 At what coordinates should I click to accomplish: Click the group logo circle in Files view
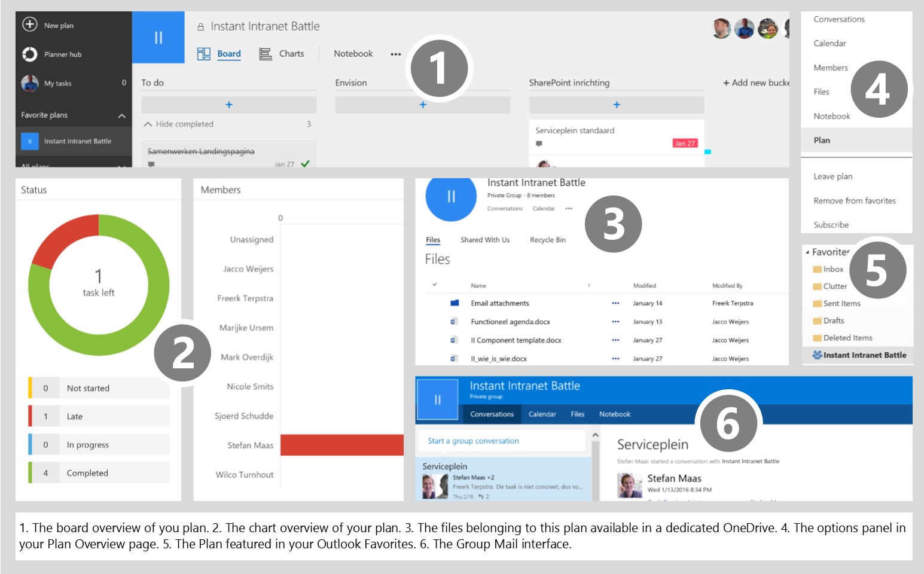click(451, 196)
